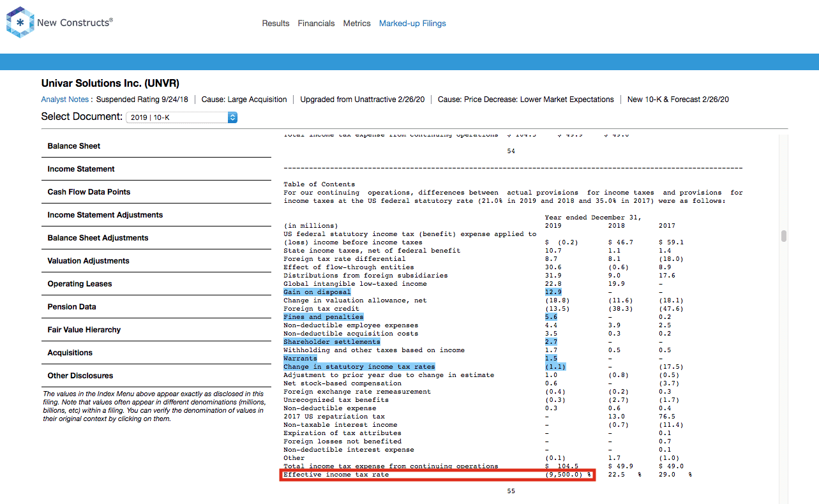819x504 pixels.
Task: Click page number 55
Action: [511, 491]
